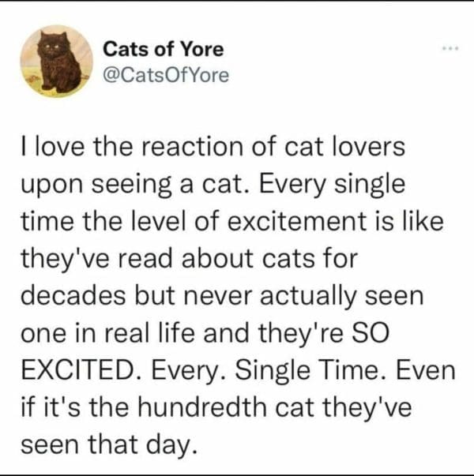Open the Cats of Yore display name
The image size is (474, 476).
[164, 49]
